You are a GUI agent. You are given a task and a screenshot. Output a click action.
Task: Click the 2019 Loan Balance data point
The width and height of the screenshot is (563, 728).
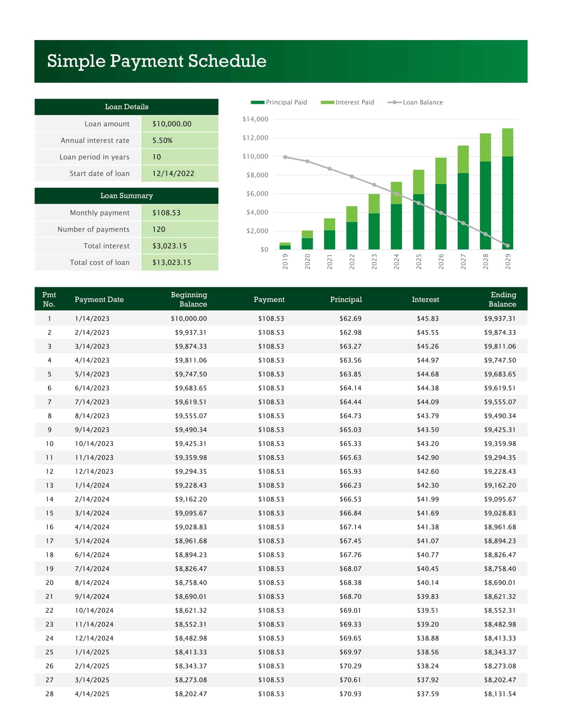(285, 157)
